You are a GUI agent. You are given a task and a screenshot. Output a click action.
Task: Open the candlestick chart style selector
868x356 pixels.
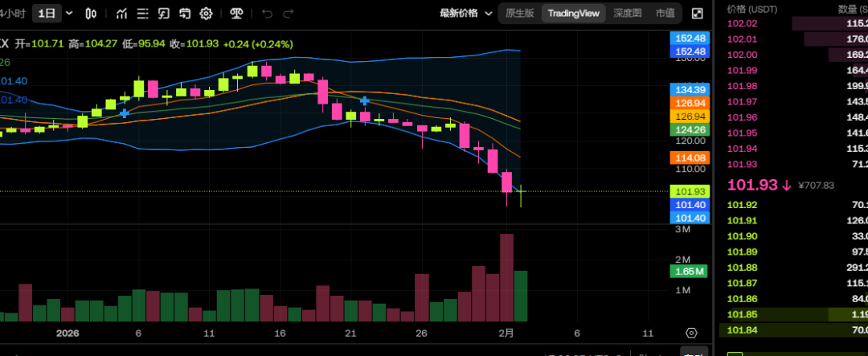(92, 13)
